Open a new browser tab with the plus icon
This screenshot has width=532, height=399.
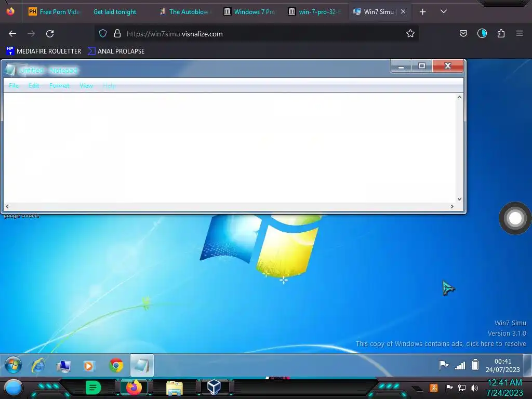(422, 12)
